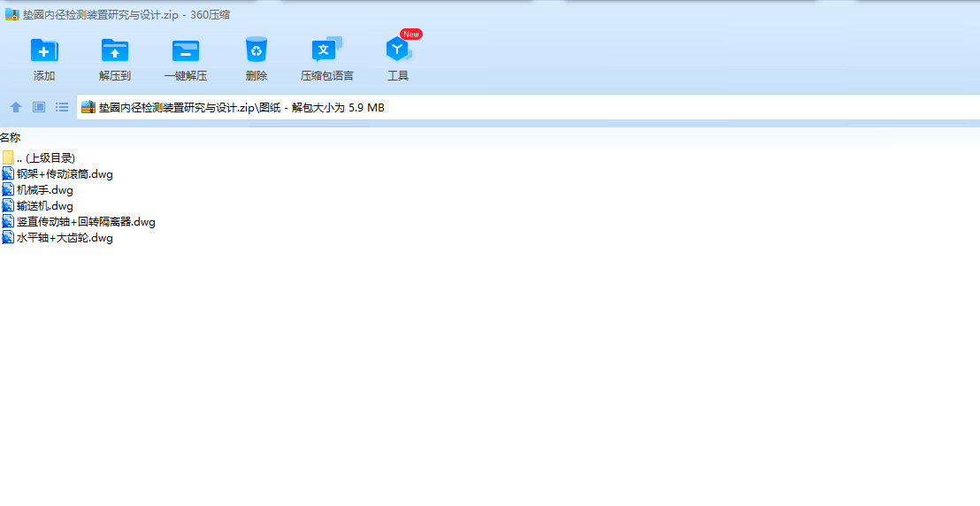980x506 pixels.
Task: Click the folder icon of 上级目录
Action: [8, 157]
